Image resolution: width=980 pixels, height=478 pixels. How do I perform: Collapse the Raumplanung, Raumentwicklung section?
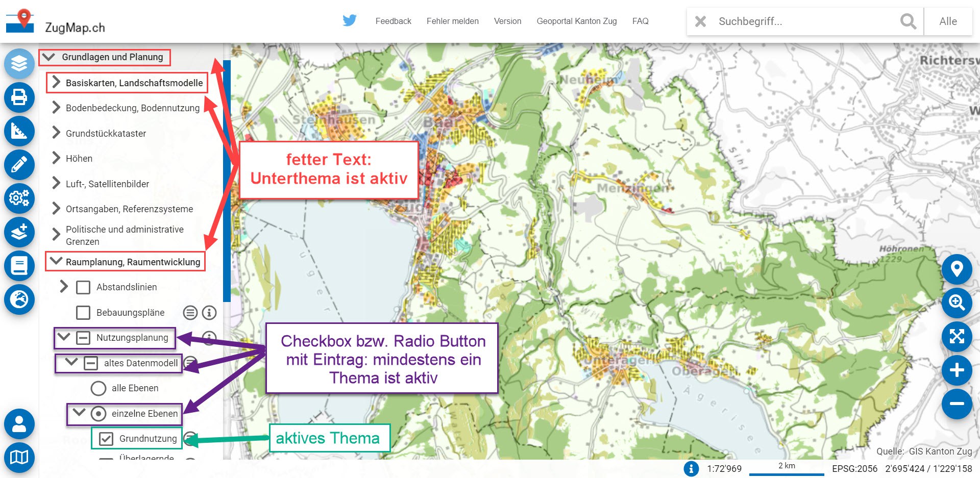(x=56, y=261)
